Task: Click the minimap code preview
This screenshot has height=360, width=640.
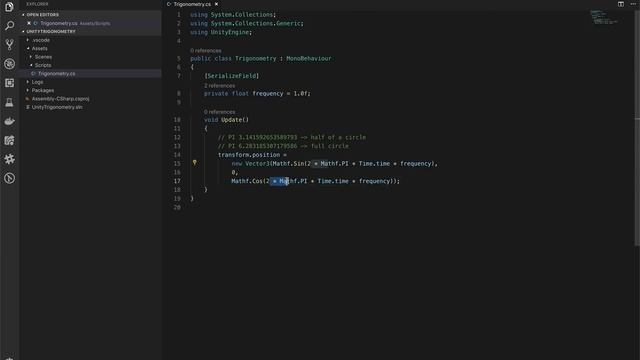Action: pos(604,17)
